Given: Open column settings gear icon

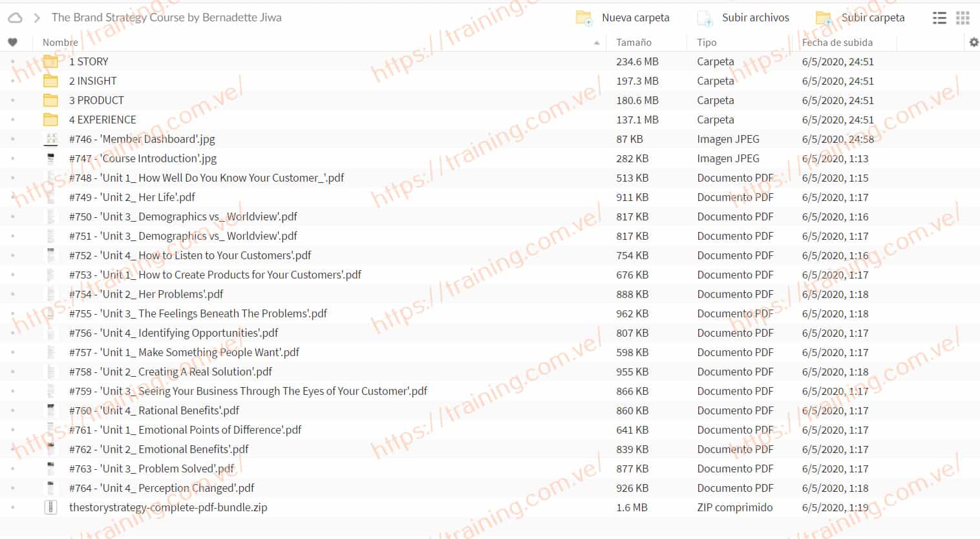Looking at the screenshot, I should [974, 43].
